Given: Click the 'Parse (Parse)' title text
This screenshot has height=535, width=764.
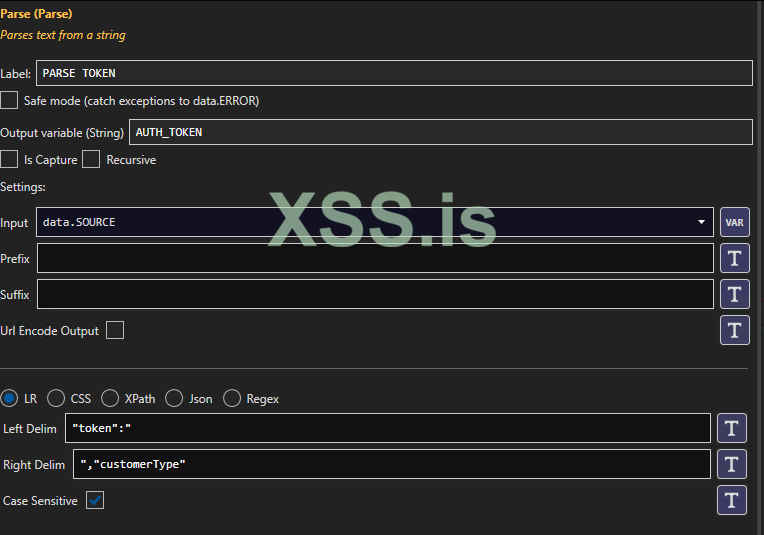Looking at the screenshot, I should (37, 14).
